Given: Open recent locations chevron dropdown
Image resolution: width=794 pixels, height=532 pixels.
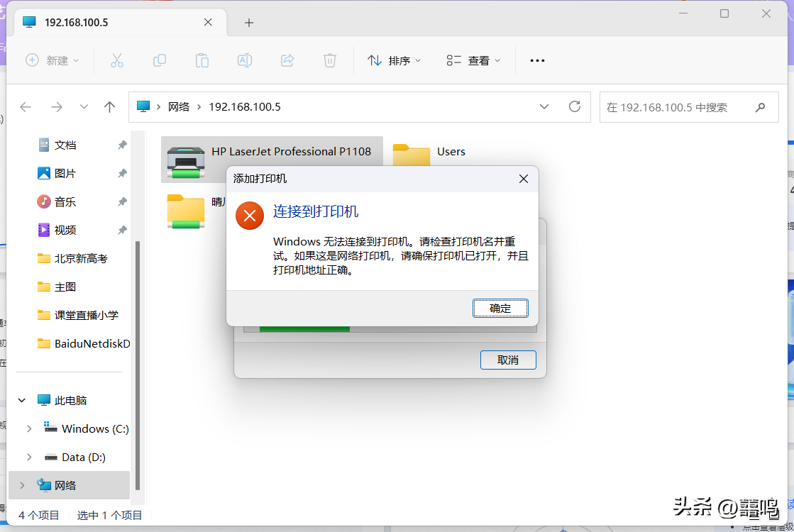Looking at the screenshot, I should [84, 107].
